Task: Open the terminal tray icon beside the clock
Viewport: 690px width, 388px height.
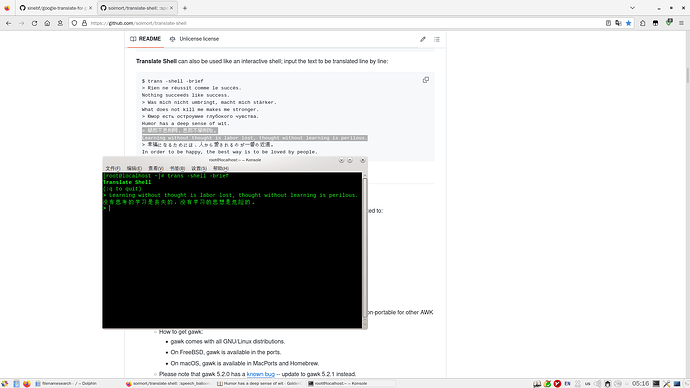Action: click(656, 384)
